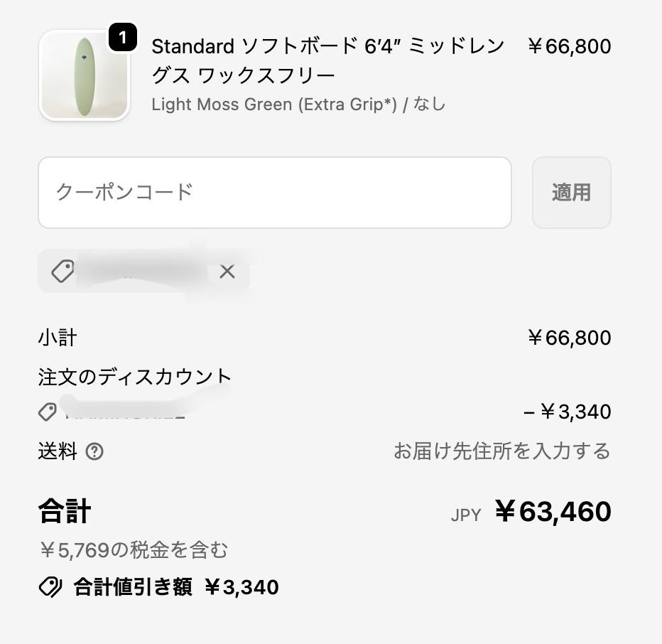This screenshot has width=662, height=644.
Task: Click the small tag icon under 注文のディスカウント
Action: coord(47,412)
